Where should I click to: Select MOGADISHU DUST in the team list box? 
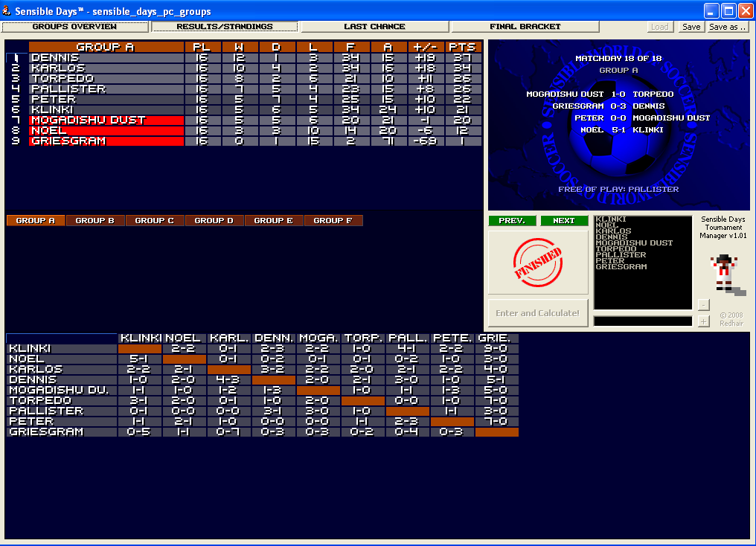[634, 243]
